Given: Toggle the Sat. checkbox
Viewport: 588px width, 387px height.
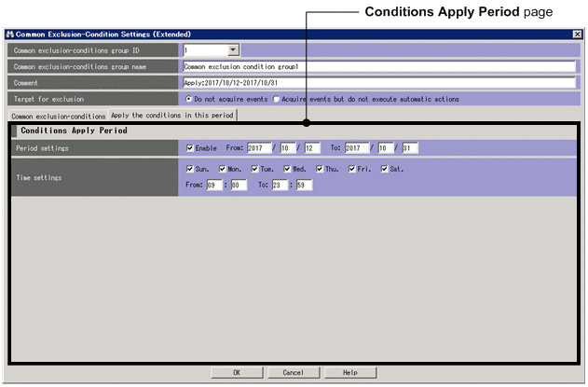Looking at the screenshot, I should pos(385,169).
